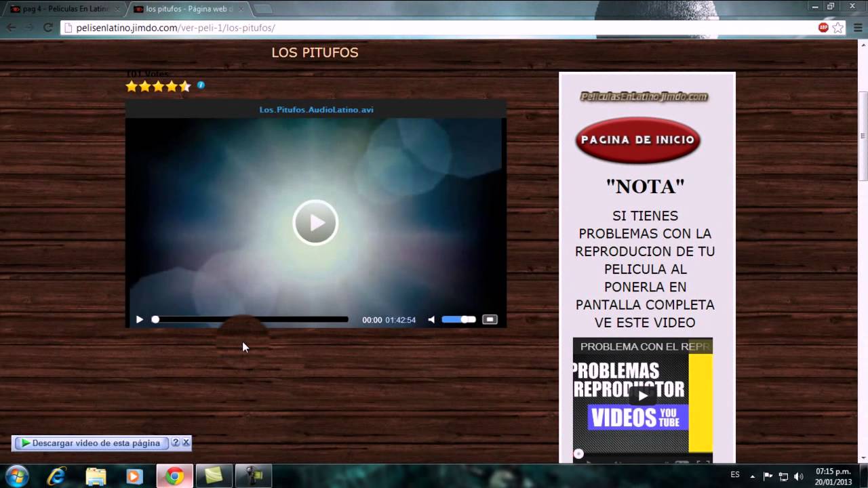This screenshot has width=868, height=488.
Task: Open the green notes taskbar app
Action: 214,476
